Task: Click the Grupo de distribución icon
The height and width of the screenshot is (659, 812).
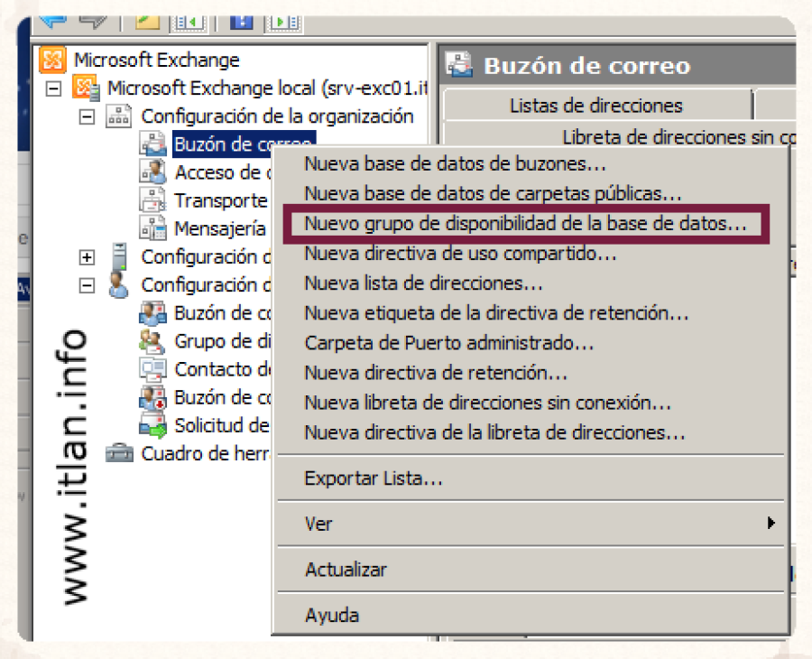Action: (152, 341)
